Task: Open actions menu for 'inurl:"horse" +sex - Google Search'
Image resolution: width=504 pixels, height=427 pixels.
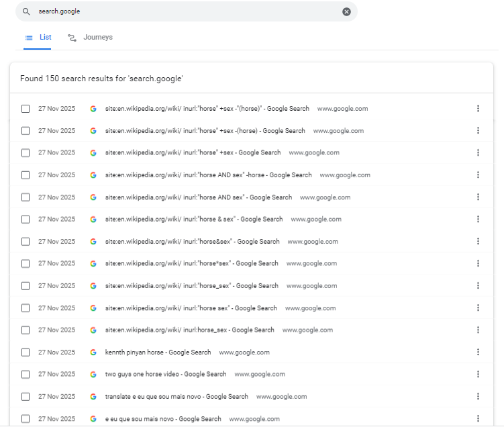Action: [x=478, y=152]
